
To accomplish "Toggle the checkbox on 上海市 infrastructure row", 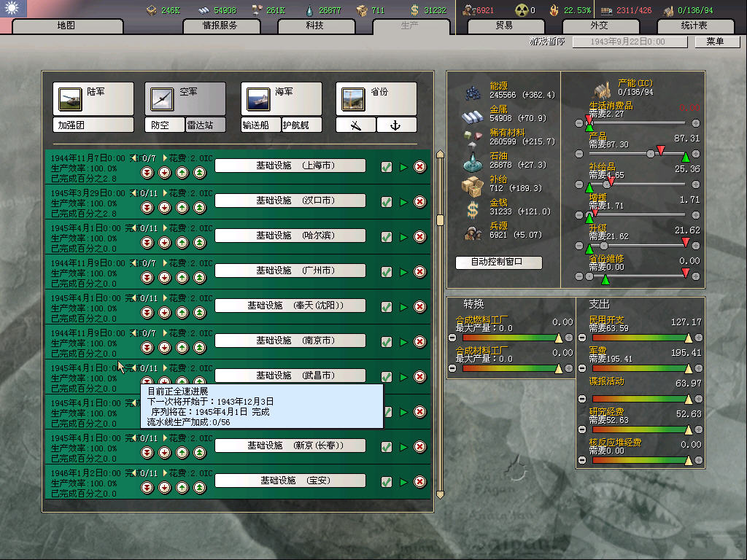I will (x=387, y=167).
